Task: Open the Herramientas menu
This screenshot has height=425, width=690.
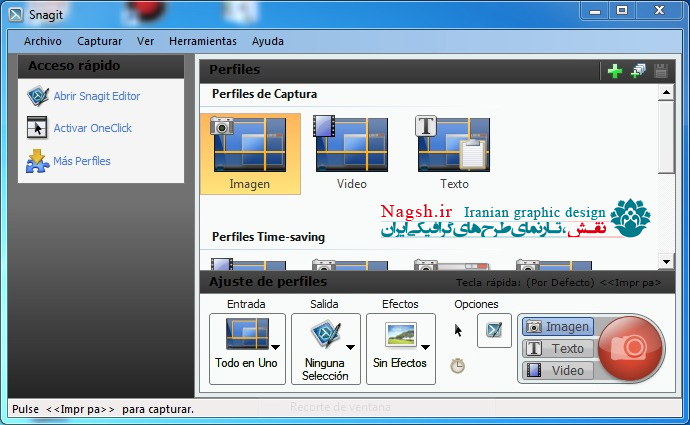Action: click(x=203, y=41)
